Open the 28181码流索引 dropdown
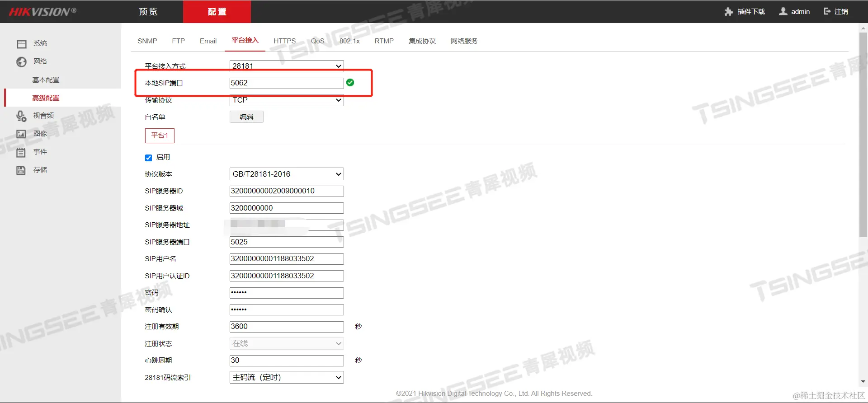The width and height of the screenshot is (868, 403). tap(287, 377)
